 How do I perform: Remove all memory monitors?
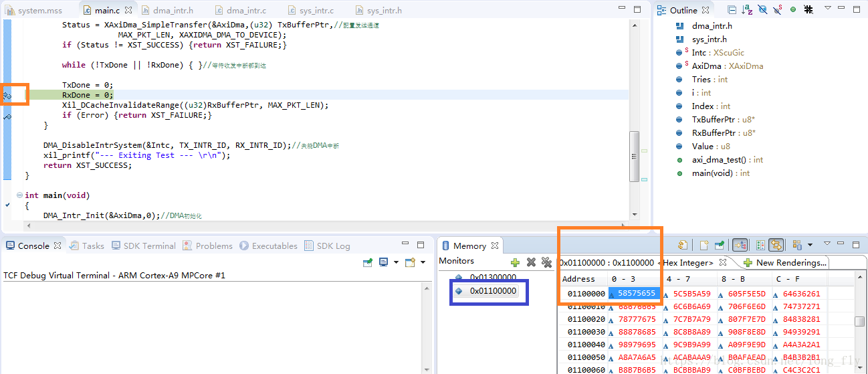pos(546,262)
